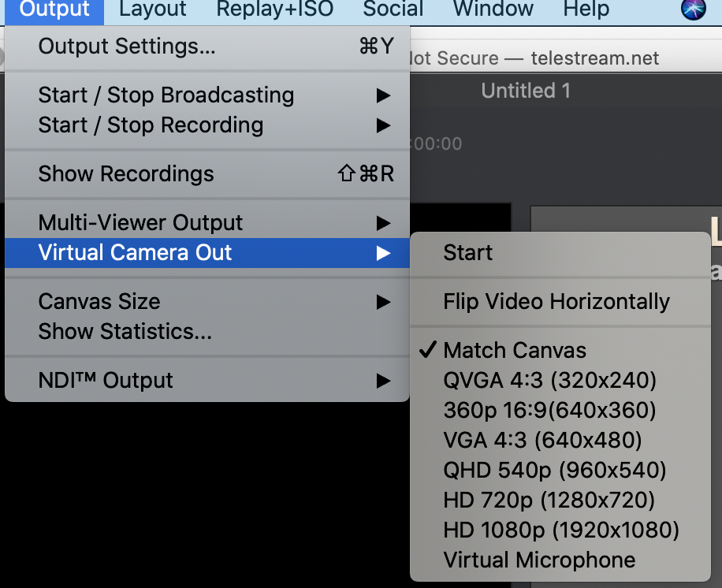This screenshot has height=588, width=722.
Task: Select HD 720p (1280x720) resolution
Action: [x=560, y=500]
